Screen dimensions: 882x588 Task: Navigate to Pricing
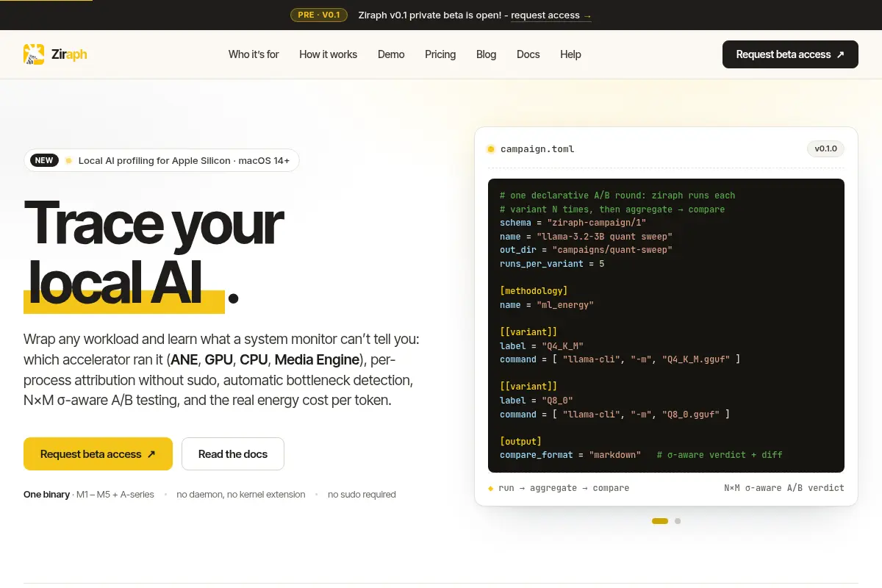point(440,54)
